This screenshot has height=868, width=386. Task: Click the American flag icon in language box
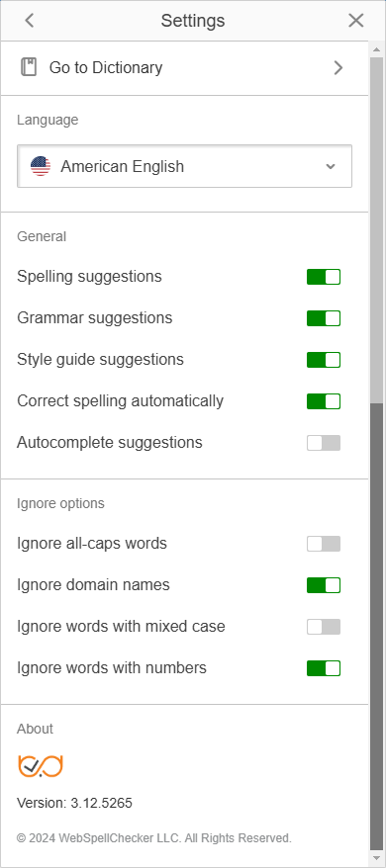pyautogui.click(x=41, y=166)
